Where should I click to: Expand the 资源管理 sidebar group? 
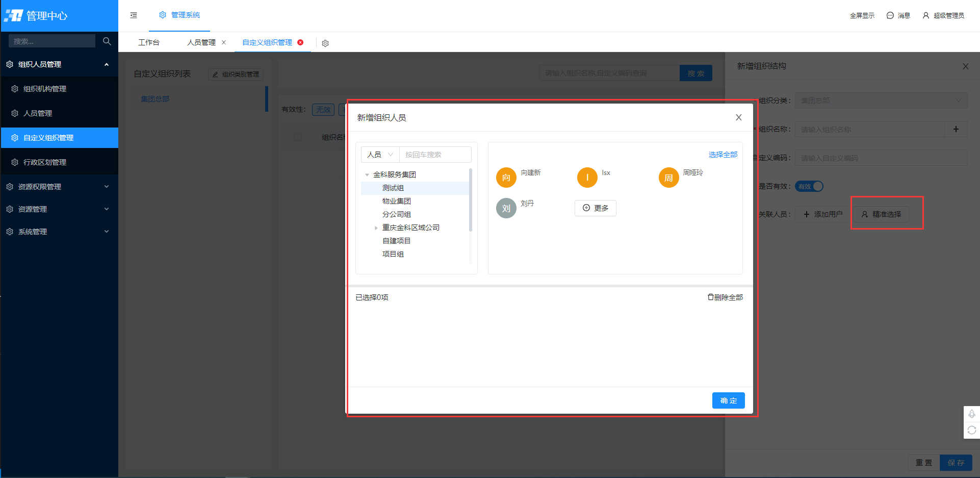(x=59, y=209)
